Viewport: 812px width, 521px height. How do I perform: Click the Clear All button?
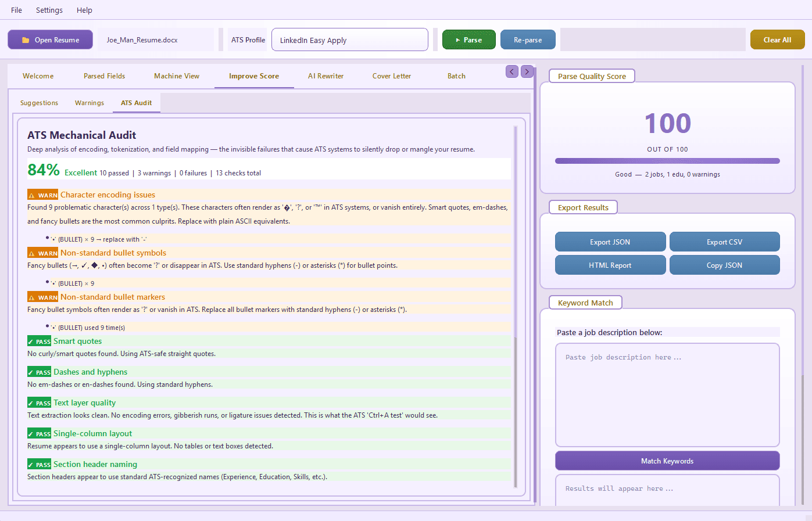coord(777,40)
